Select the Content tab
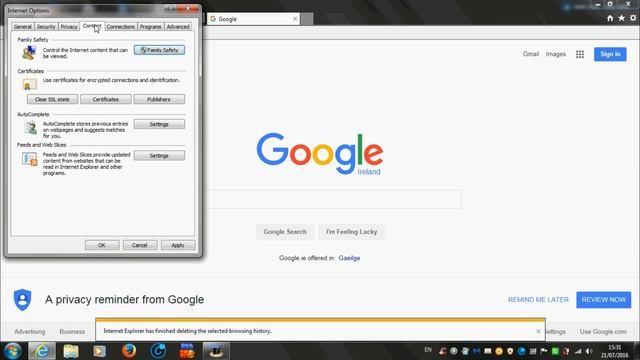Image resolution: width=640 pixels, height=360 pixels. tap(92, 26)
